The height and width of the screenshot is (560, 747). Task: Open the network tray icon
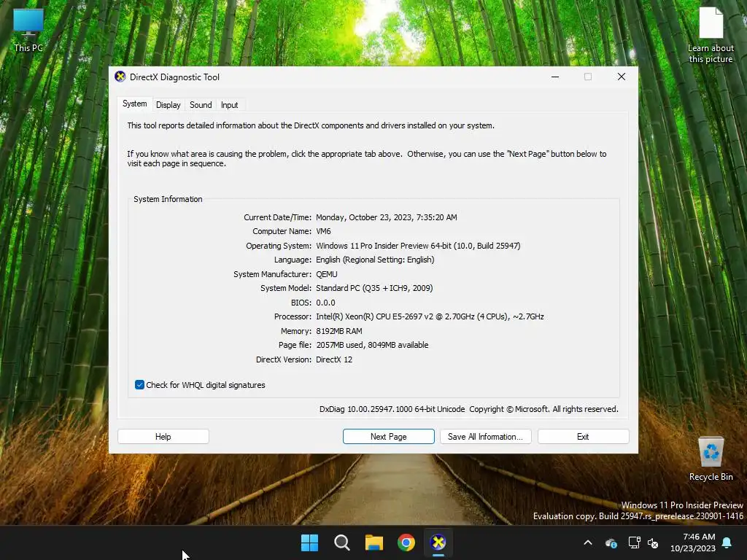[x=634, y=542]
